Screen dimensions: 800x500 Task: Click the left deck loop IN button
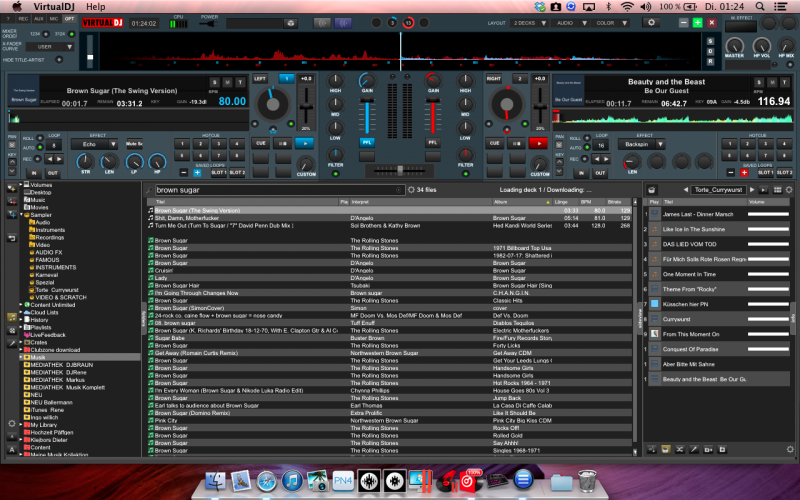coord(33,173)
